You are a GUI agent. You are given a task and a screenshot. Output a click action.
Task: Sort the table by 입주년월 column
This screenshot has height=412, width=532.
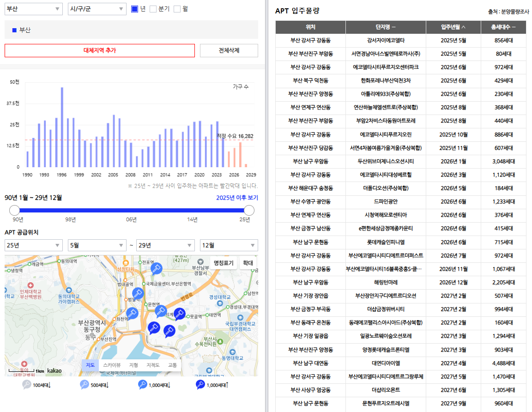coord(453,27)
